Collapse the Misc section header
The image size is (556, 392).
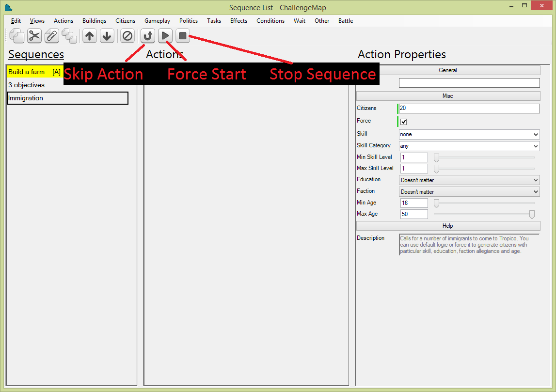point(448,96)
